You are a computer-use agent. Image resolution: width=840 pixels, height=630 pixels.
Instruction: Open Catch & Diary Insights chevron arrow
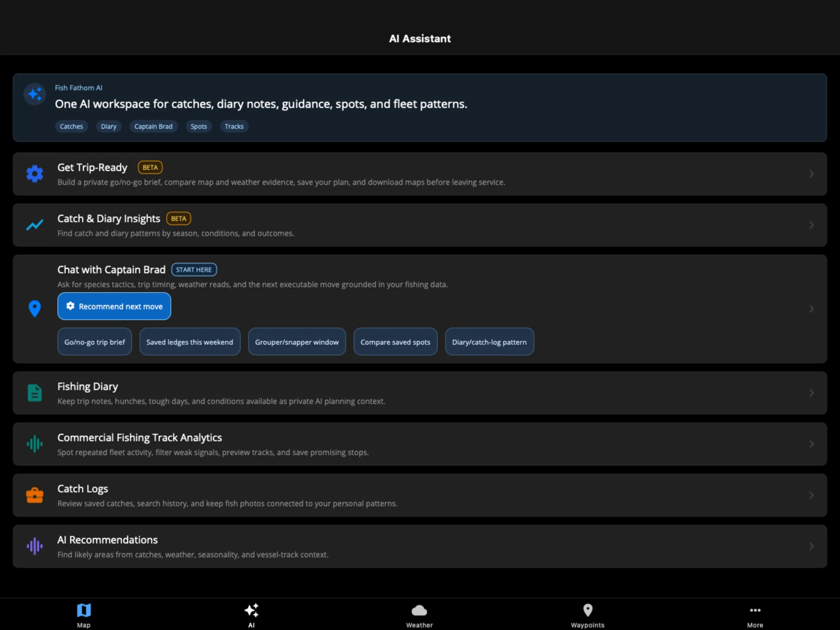coord(812,225)
